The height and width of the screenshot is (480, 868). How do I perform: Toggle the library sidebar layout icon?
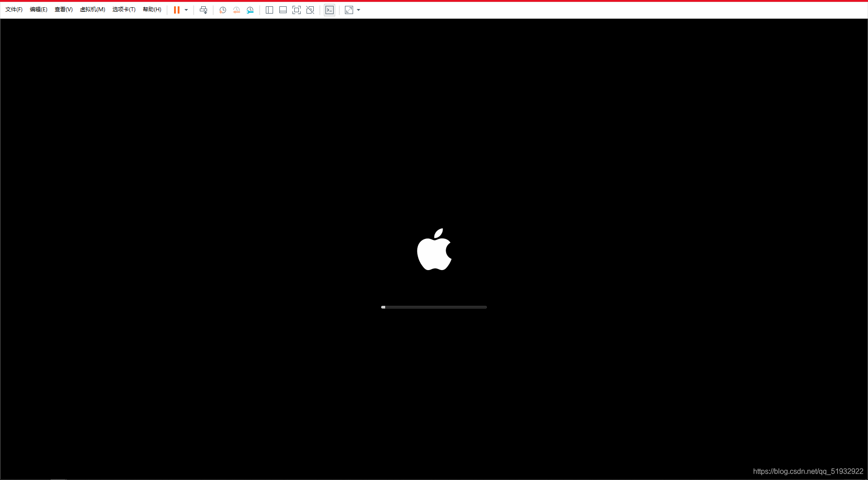pyautogui.click(x=269, y=10)
